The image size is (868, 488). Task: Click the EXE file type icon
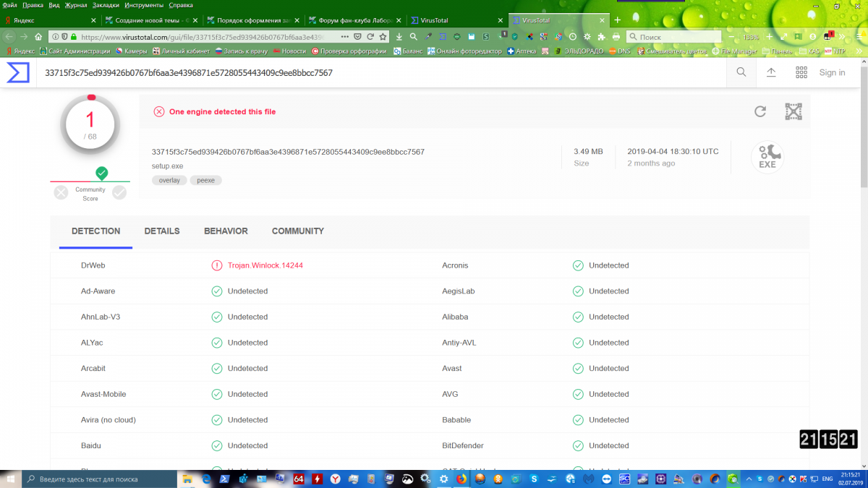coord(767,157)
